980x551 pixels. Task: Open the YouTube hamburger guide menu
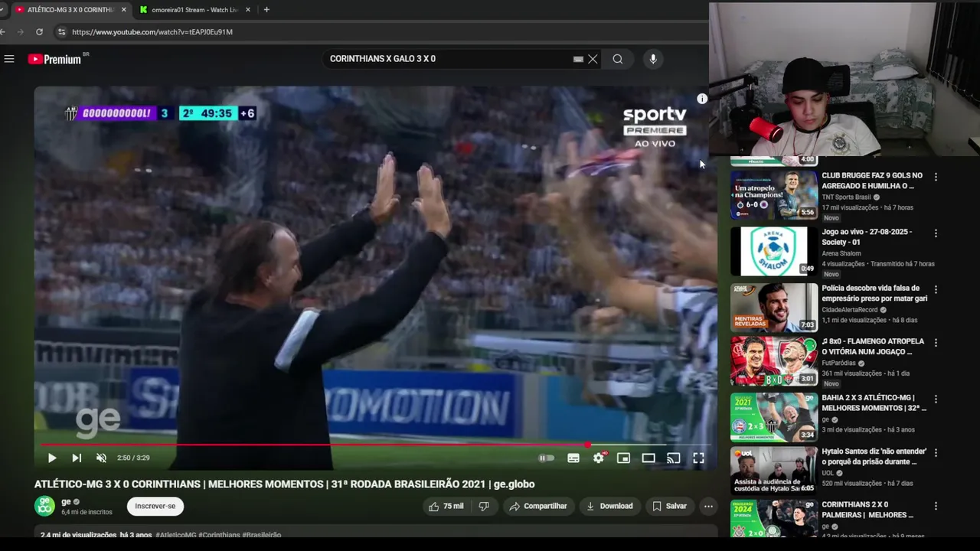click(9, 59)
